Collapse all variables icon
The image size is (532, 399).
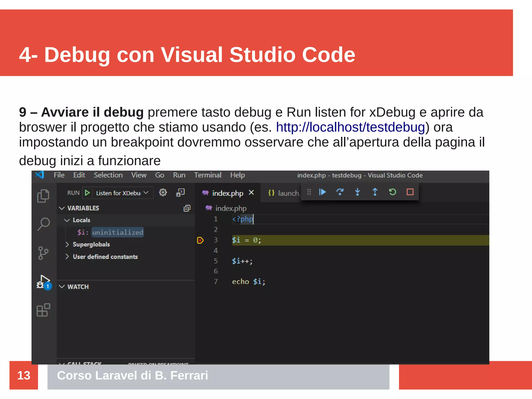point(187,208)
